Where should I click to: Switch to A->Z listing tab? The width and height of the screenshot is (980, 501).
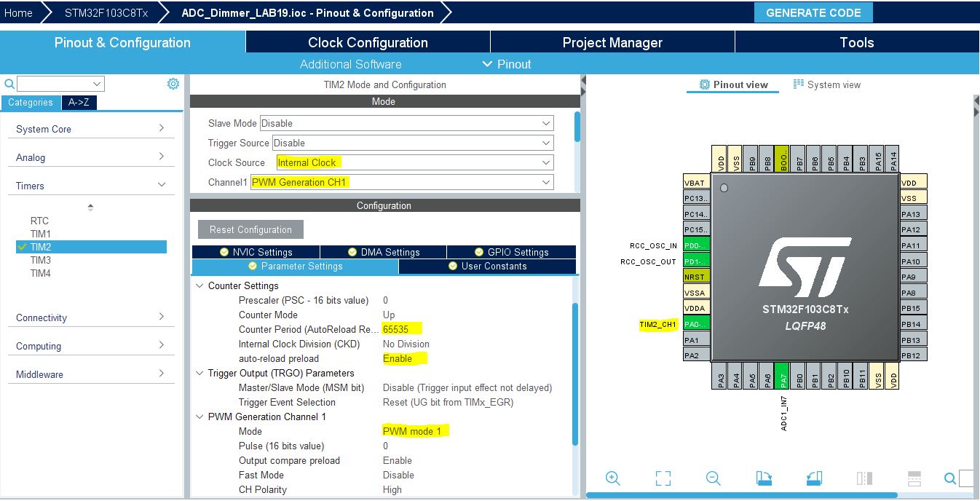(x=79, y=103)
